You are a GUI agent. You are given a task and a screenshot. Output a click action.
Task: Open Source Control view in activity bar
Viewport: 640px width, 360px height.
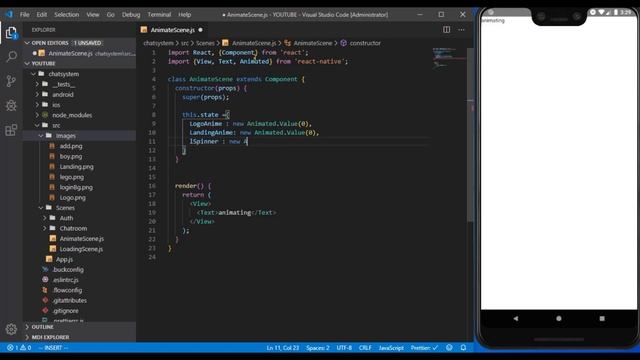(x=11, y=81)
